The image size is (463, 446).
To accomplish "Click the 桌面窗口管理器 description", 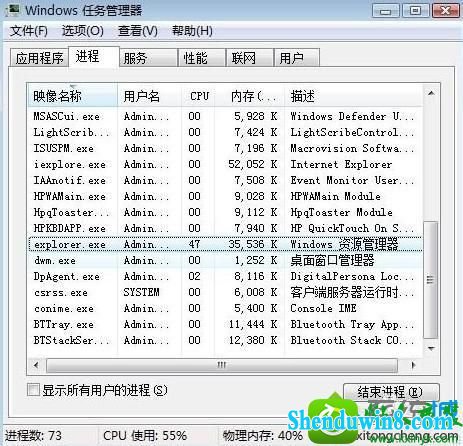I will click(332, 260).
